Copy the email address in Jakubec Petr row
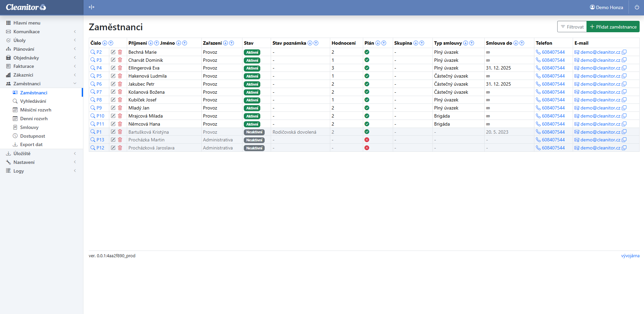The height and width of the screenshot is (314, 644). pos(624,84)
